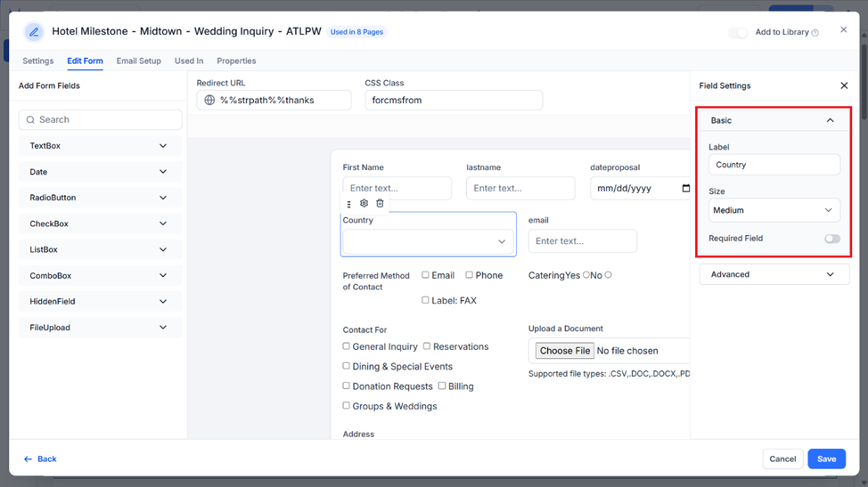Click the search magnifier icon
868x487 pixels.
30,119
